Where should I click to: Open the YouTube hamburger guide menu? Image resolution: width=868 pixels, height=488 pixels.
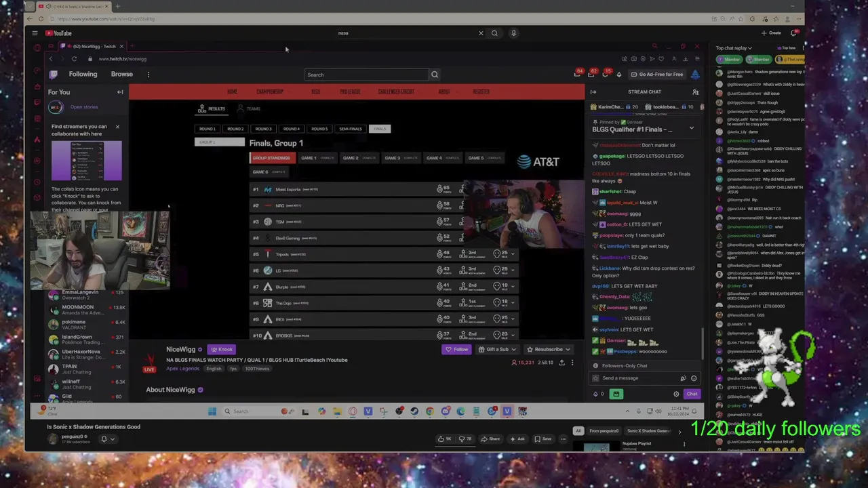pos(35,33)
